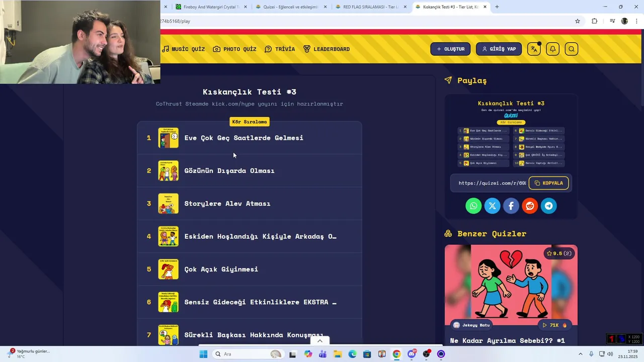The width and height of the screenshot is (644, 362).
Task: Open volume control in system tray
Action: pos(610,354)
